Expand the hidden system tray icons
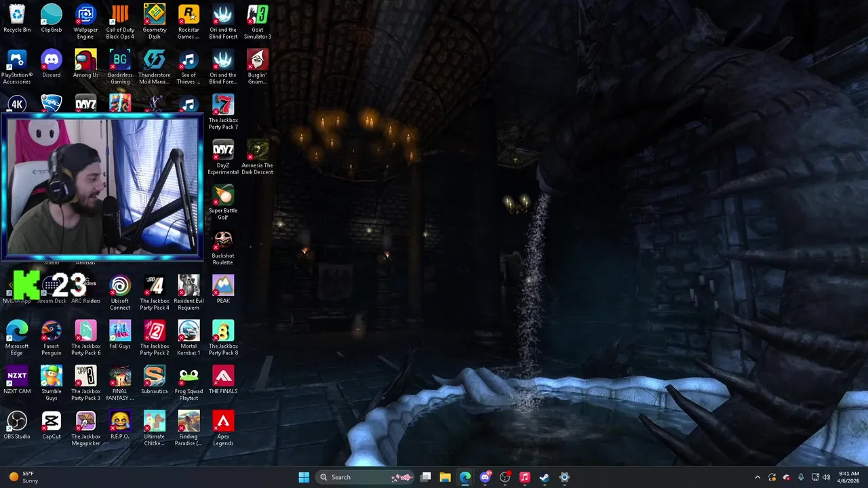 [x=757, y=477]
